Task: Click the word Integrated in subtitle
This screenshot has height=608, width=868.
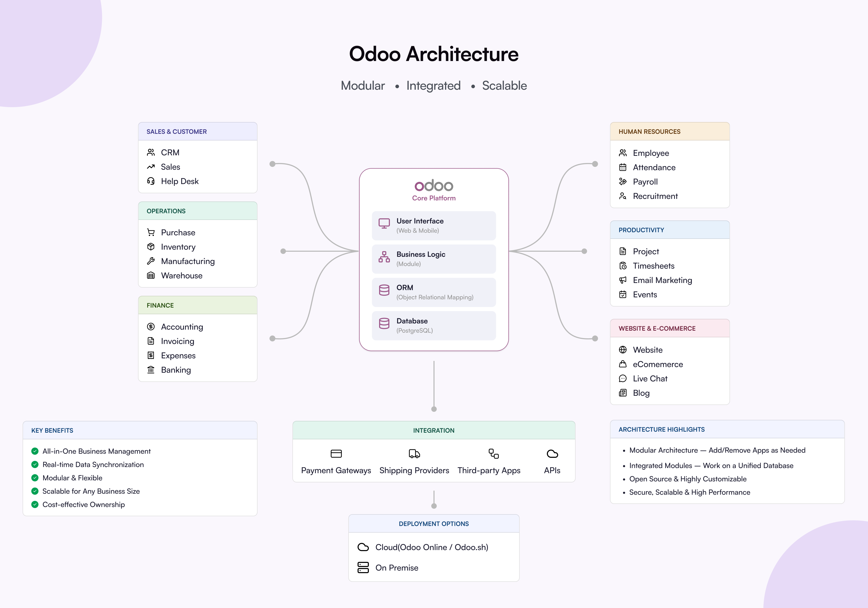Action: 433,86
